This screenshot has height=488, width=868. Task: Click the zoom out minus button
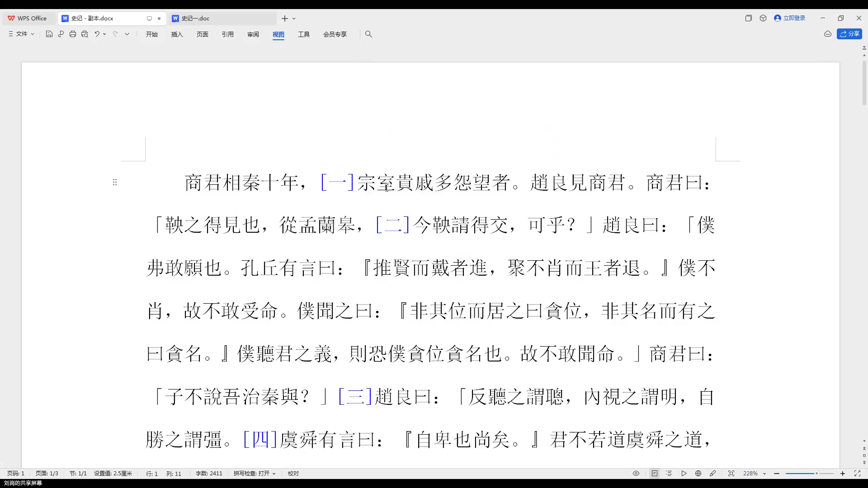(777, 474)
